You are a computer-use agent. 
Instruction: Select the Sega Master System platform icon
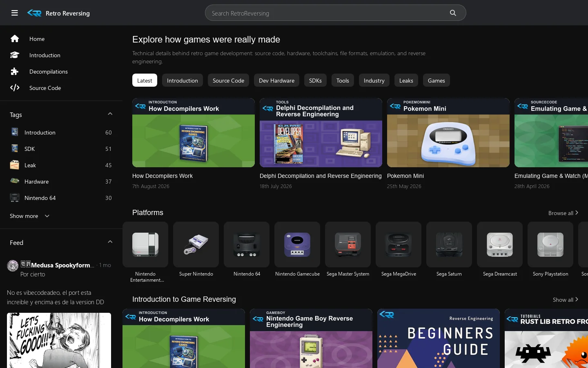click(x=348, y=245)
